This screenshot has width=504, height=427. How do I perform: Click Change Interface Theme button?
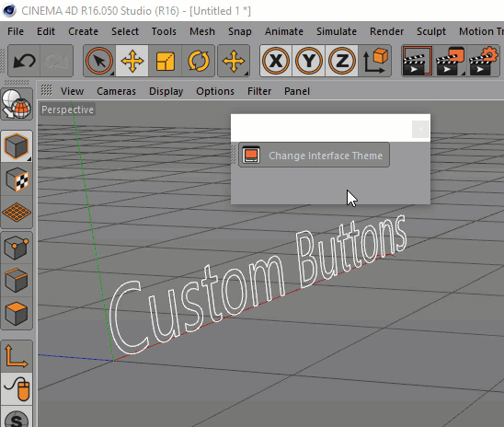click(314, 156)
